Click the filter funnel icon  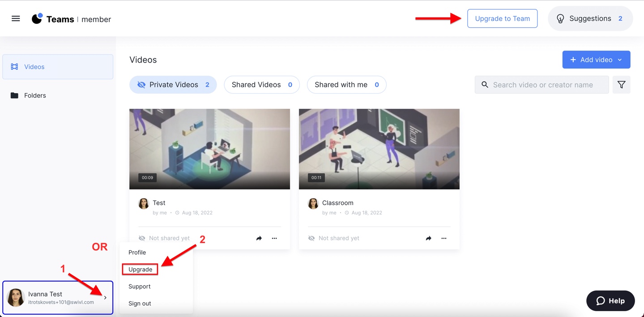pos(621,85)
